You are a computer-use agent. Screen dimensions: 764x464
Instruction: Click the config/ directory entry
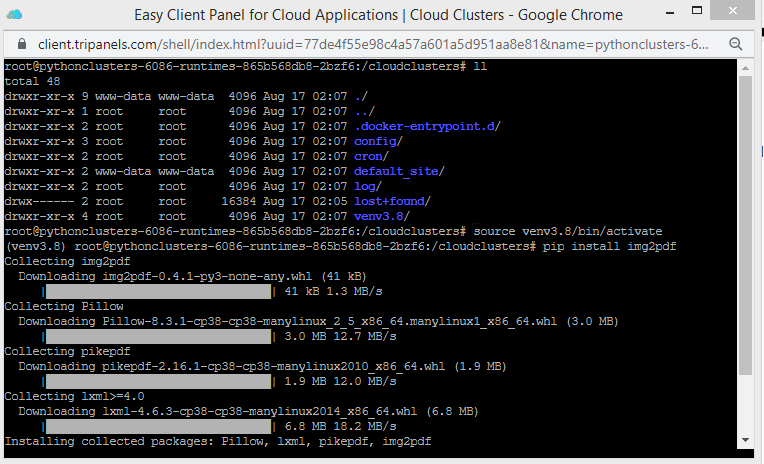click(378, 141)
